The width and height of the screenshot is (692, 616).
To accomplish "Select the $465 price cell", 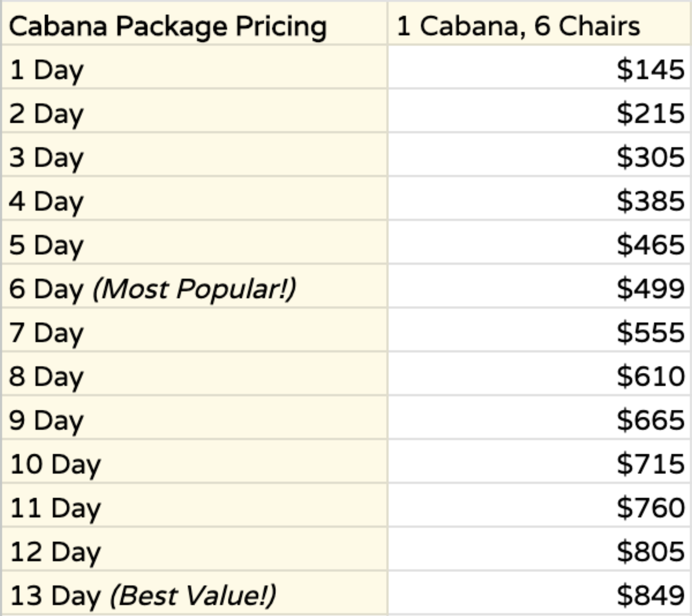I will coord(650,245).
